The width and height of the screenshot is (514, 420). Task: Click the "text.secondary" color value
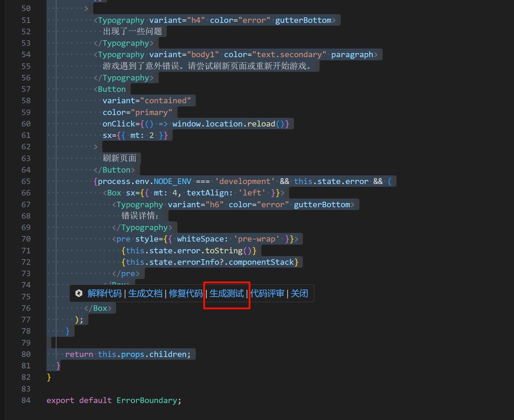pyautogui.click(x=289, y=54)
